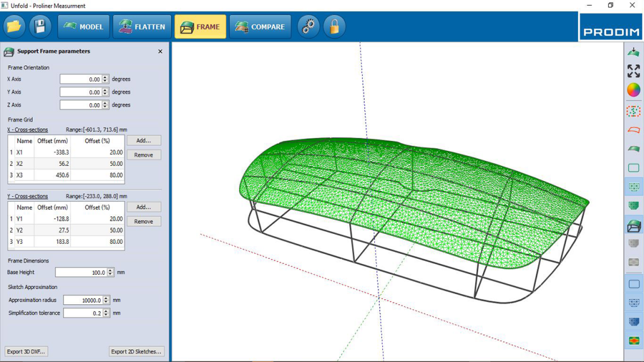644x362 pixels.
Task: Close the Support Frame parameters panel
Action: click(x=160, y=52)
